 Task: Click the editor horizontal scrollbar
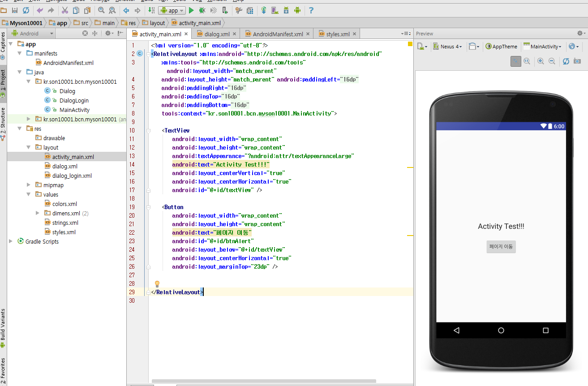pyautogui.click(x=264, y=381)
